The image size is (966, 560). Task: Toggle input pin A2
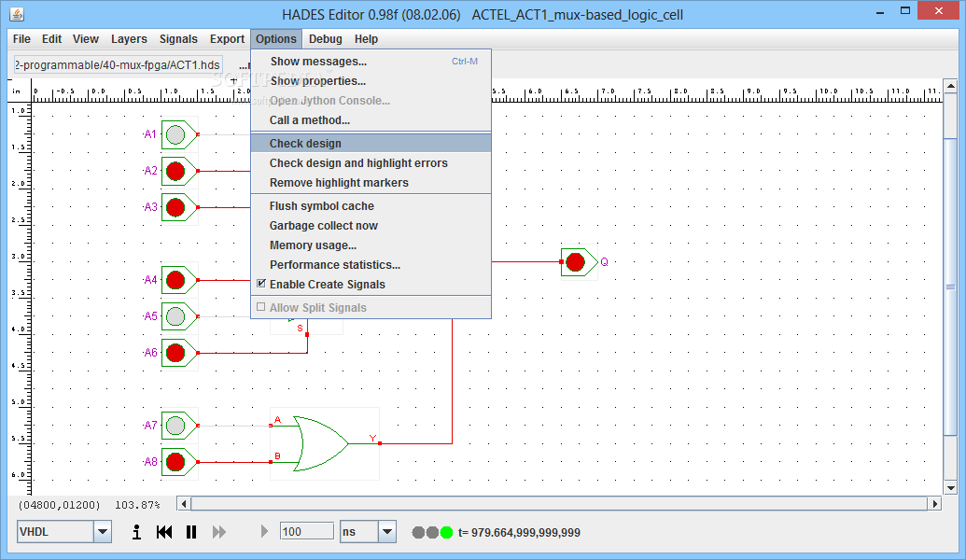pyautogui.click(x=175, y=171)
